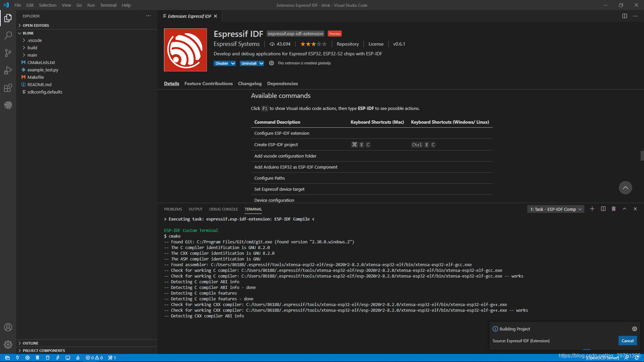Viewport: 644px width, 362px height.
Task: Open the Extensions view
Action: pos(8,88)
